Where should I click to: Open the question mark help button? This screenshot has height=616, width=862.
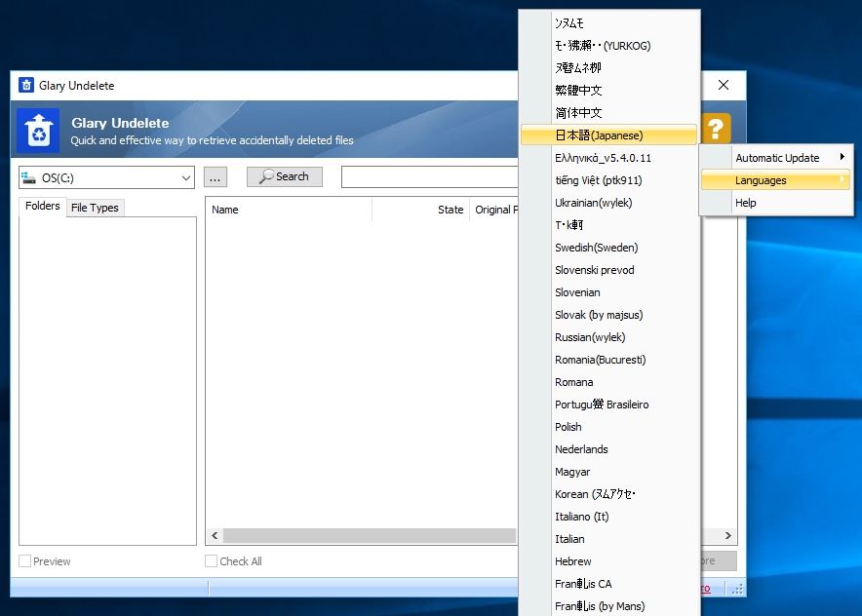click(715, 129)
